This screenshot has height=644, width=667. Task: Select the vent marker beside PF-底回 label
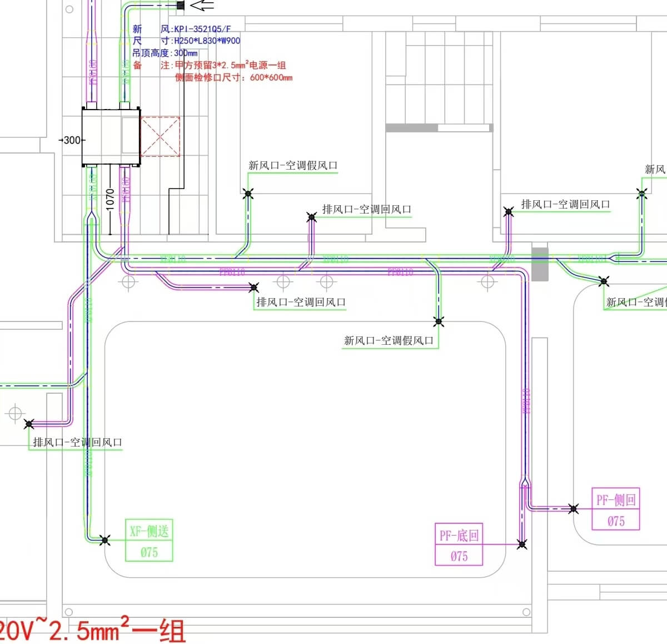tap(521, 544)
